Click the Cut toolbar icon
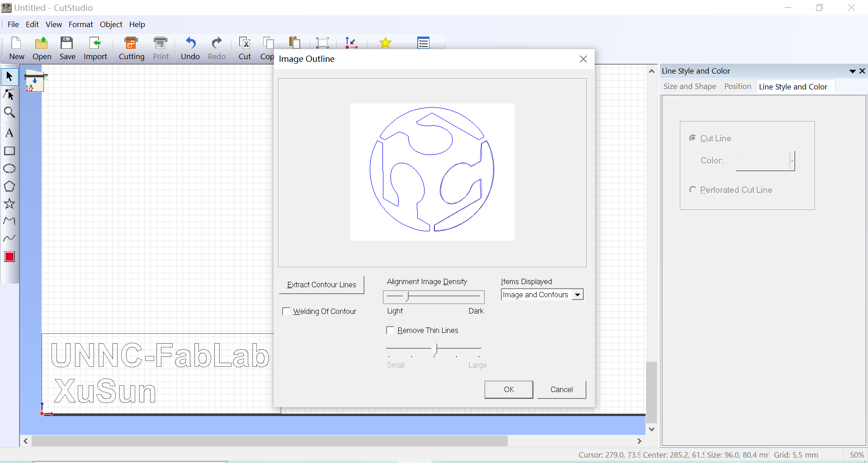 [x=245, y=48]
